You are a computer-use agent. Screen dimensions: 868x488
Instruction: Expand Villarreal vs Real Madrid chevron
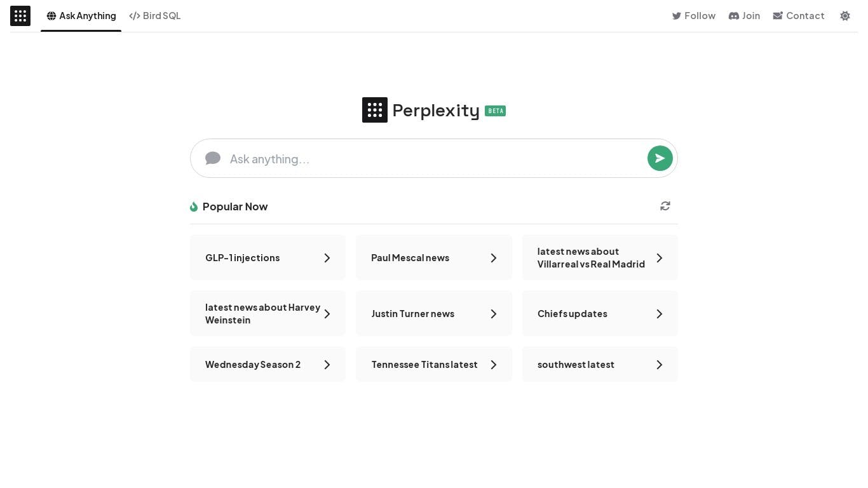[x=660, y=258]
